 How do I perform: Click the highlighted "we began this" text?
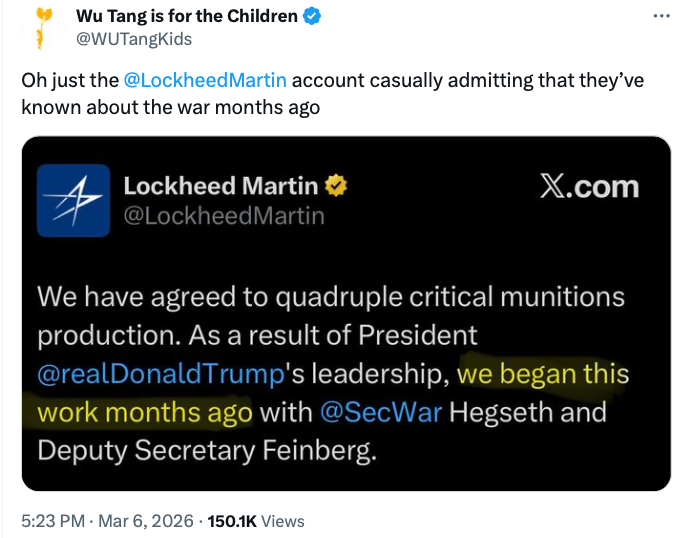(x=543, y=375)
